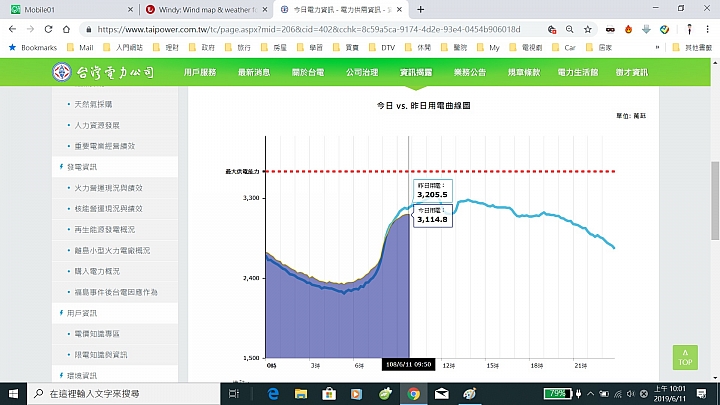
Task: Open Microsoft Edge from the taskbar
Action: pos(273,394)
